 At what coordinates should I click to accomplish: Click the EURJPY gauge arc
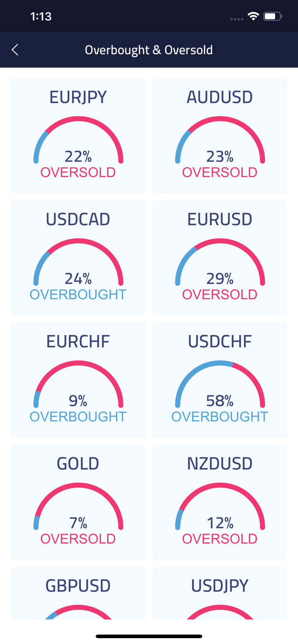[x=78, y=119]
